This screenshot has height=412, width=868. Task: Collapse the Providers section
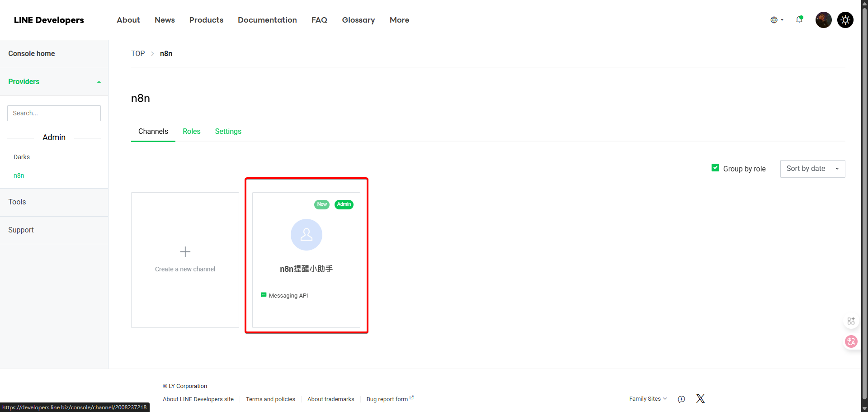pyautogui.click(x=99, y=82)
